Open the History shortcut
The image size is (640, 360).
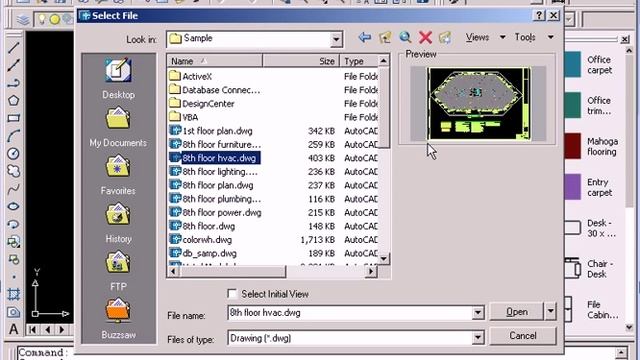click(118, 223)
